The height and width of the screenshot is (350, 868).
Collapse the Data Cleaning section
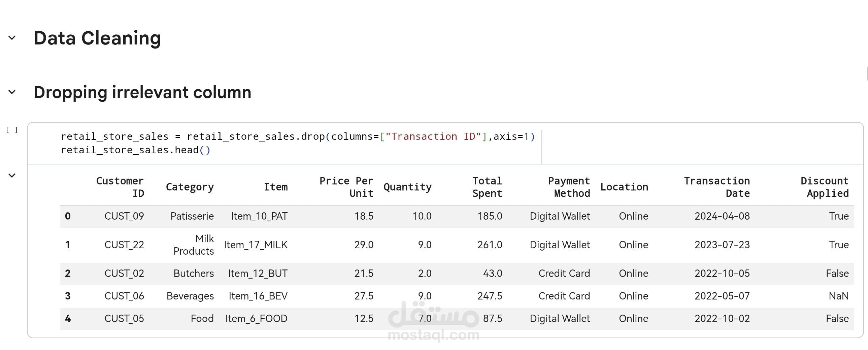(12, 38)
